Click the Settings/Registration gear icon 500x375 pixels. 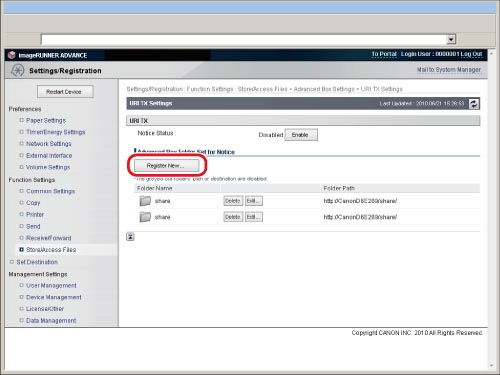pyautogui.click(x=17, y=70)
